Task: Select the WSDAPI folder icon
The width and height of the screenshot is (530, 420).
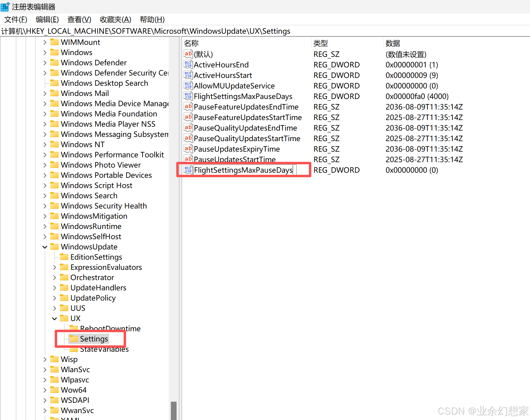Action: pos(54,400)
